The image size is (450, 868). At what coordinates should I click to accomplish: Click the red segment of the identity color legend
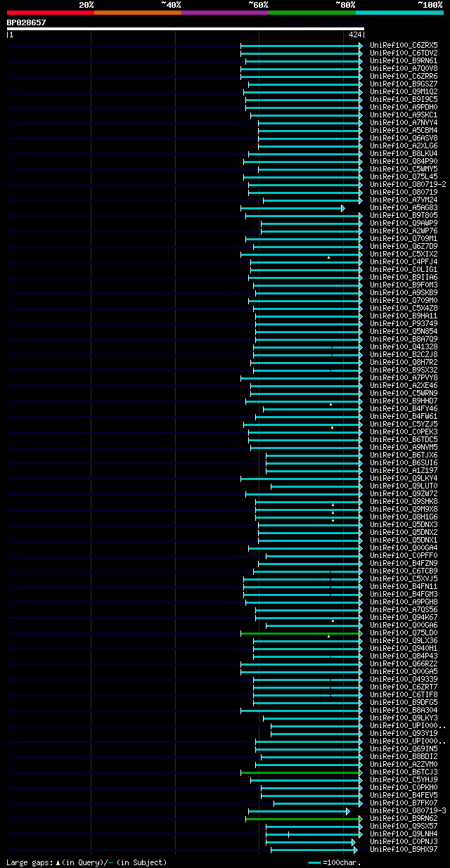click(x=50, y=13)
